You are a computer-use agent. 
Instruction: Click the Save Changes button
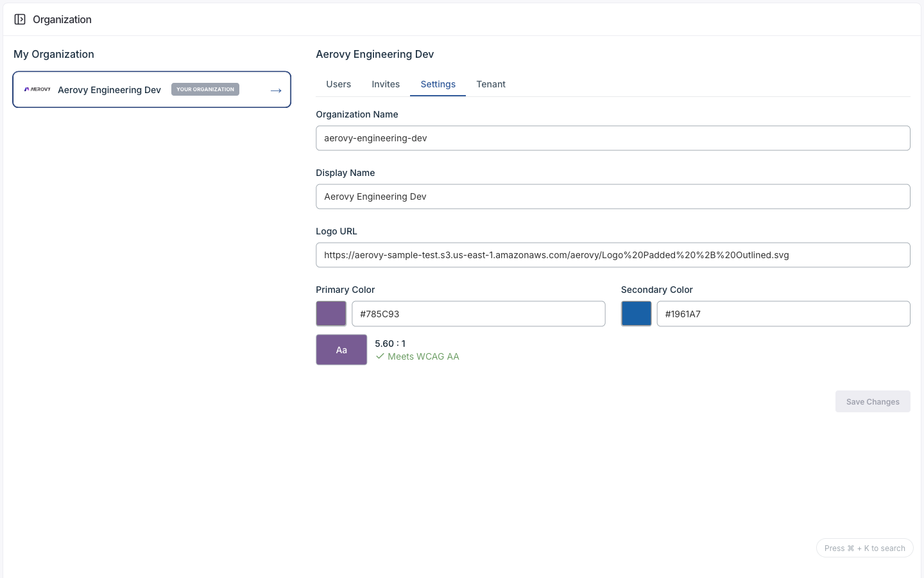pyautogui.click(x=873, y=401)
